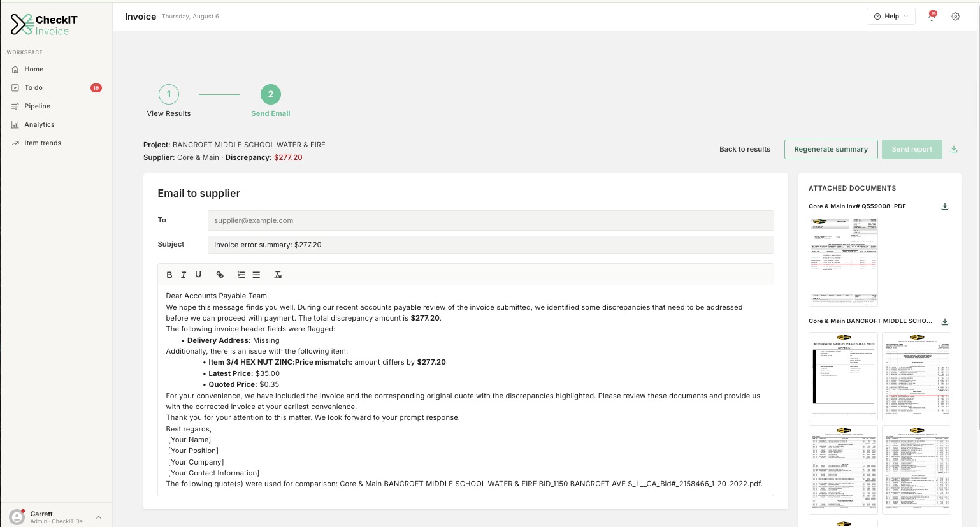Viewport: 980px width, 527px height.
Task: Expand the Garrett user menu chevron
Action: pyautogui.click(x=99, y=517)
